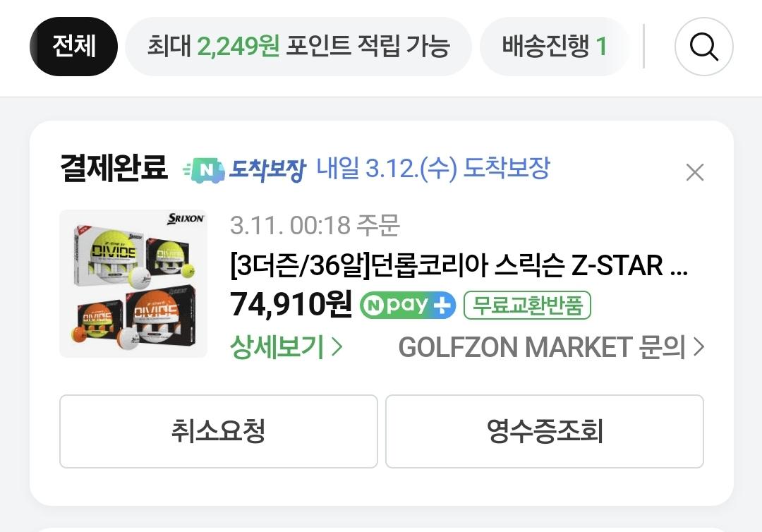Tap the 결제완료 status heading
Image resolution: width=762 pixels, height=532 pixels.
tap(114, 168)
